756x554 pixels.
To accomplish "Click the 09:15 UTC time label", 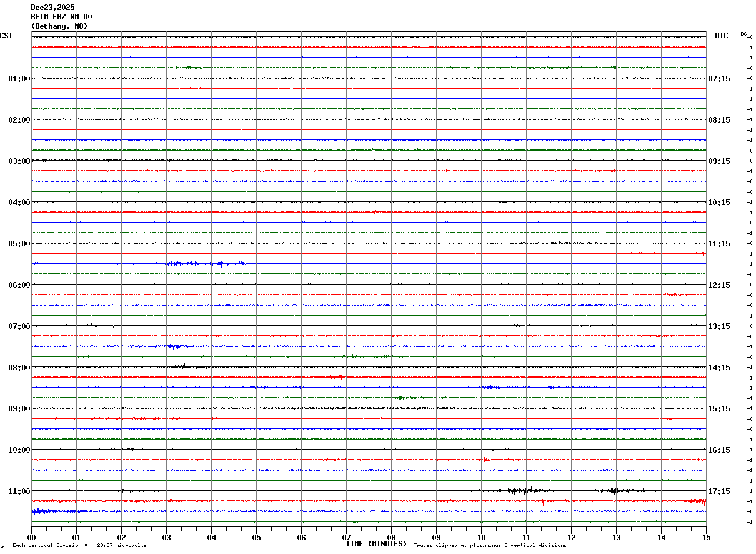I will [x=719, y=161].
